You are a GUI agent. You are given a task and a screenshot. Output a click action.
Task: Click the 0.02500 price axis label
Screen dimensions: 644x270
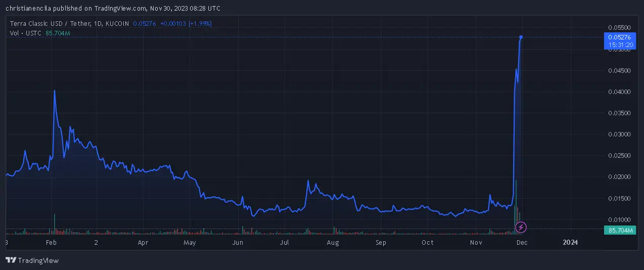tap(619, 156)
